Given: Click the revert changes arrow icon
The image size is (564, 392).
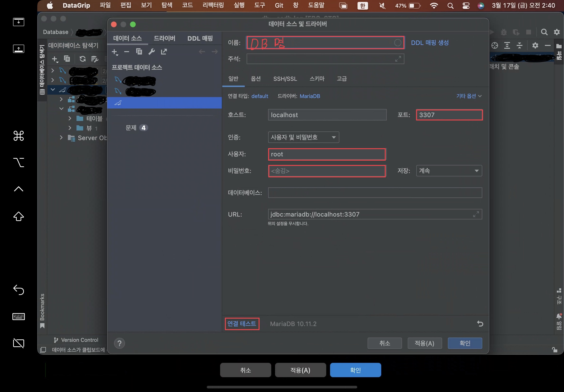Looking at the screenshot, I should click(480, 324).
